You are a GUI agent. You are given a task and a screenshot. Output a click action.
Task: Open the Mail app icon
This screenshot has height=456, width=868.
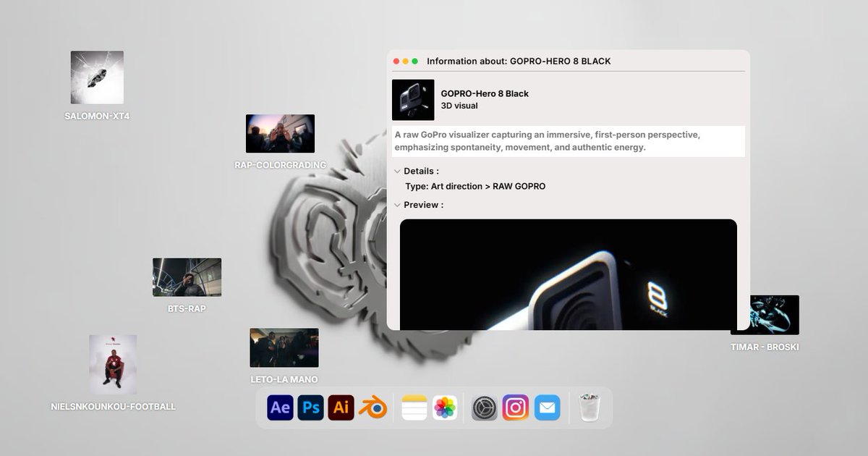pyautogui.click(x=547, y=408)
